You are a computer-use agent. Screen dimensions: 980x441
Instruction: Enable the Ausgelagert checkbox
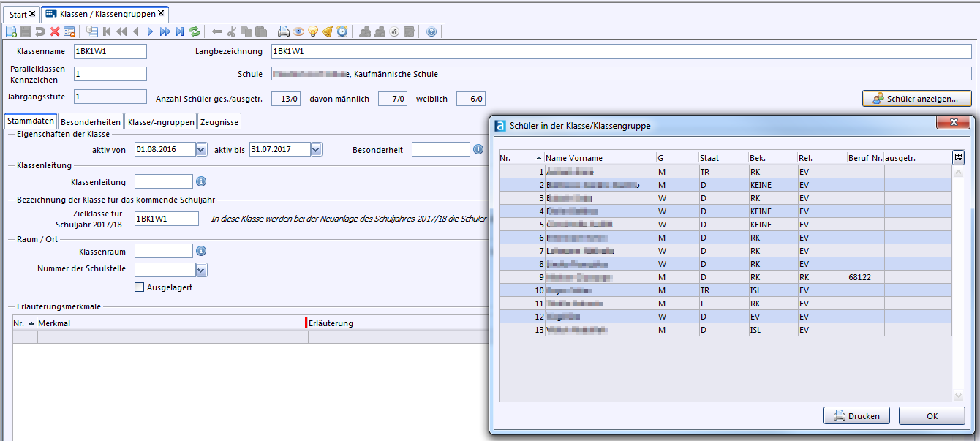pyautogui.click(x=140, y=287)
